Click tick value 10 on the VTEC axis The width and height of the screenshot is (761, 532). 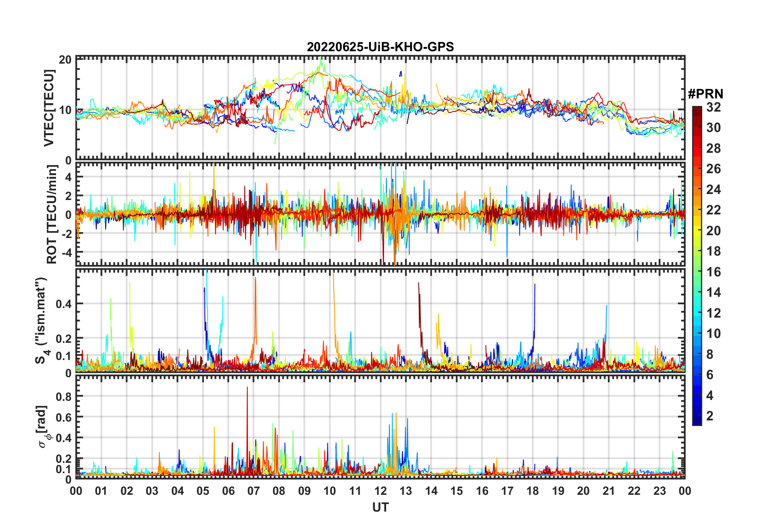[x=65, y=110]
